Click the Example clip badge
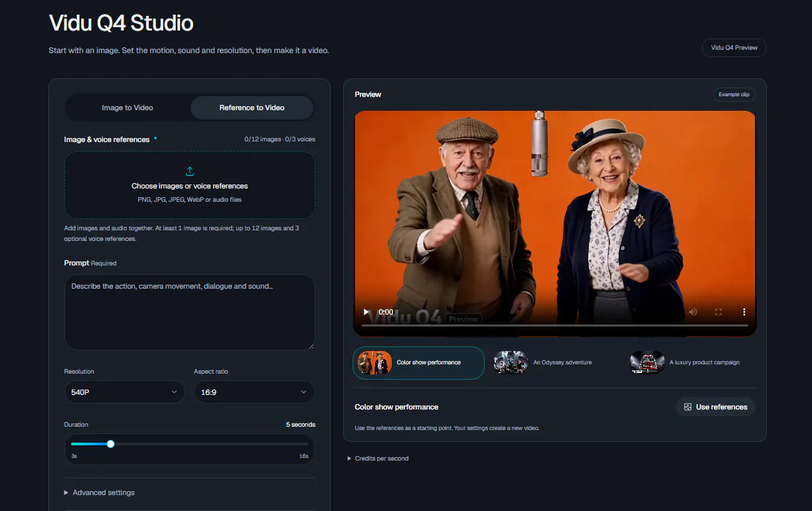The width and height of the screenshot is (812, 511). pos(734,94)
